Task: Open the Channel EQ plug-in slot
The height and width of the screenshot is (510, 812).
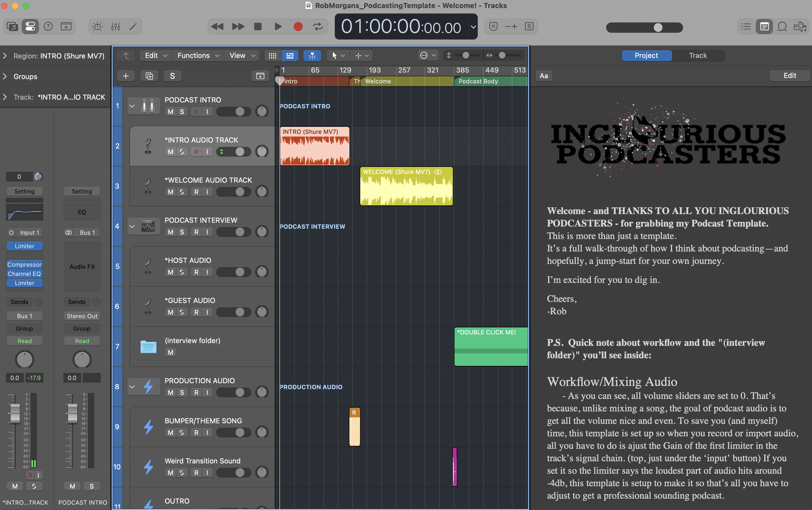Action: pyautogui.click(x=24, y=274)
